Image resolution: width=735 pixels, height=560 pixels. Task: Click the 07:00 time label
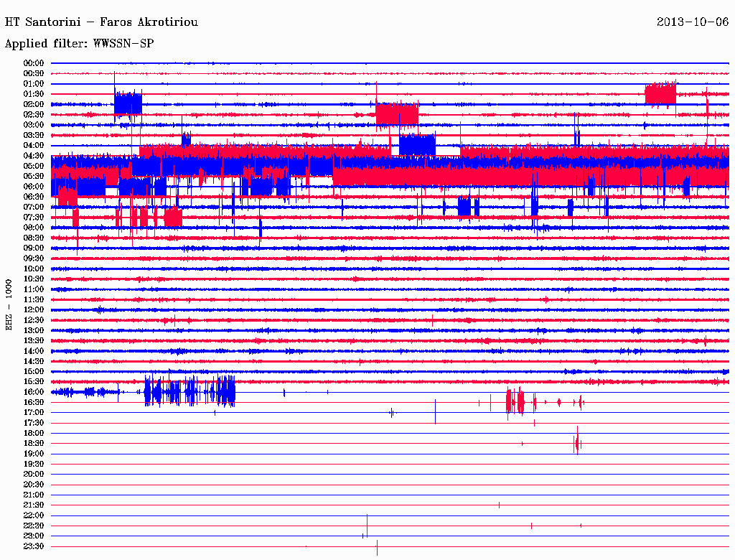click(x=34, y=207)
